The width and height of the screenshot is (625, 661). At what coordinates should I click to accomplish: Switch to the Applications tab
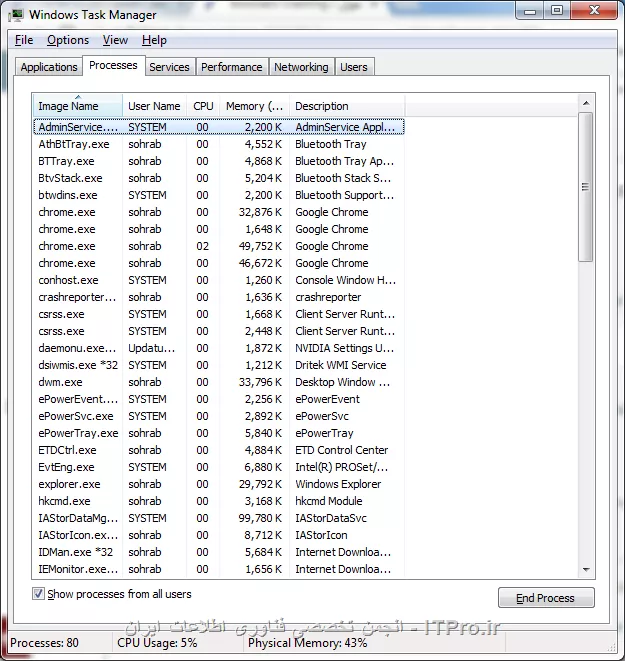(49, 67)
